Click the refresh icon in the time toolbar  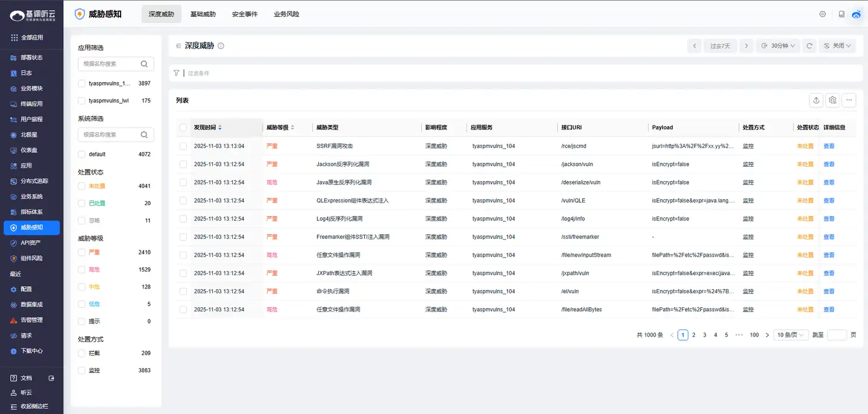pyautogui.click(x=810, y=46)
